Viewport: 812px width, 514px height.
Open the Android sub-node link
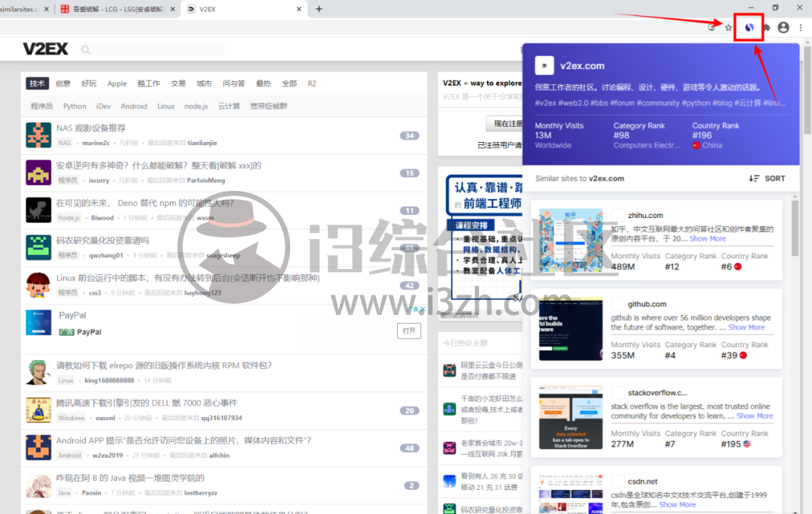[x=134, y=106]
